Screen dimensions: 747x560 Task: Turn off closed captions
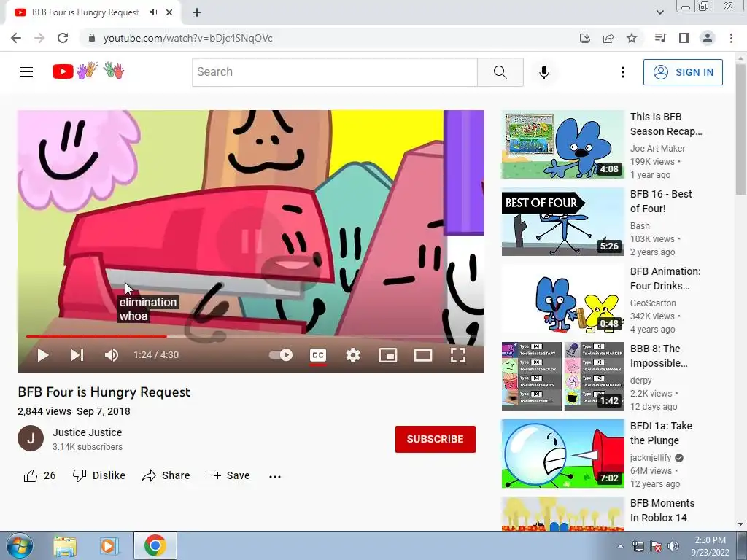(318, 355)
